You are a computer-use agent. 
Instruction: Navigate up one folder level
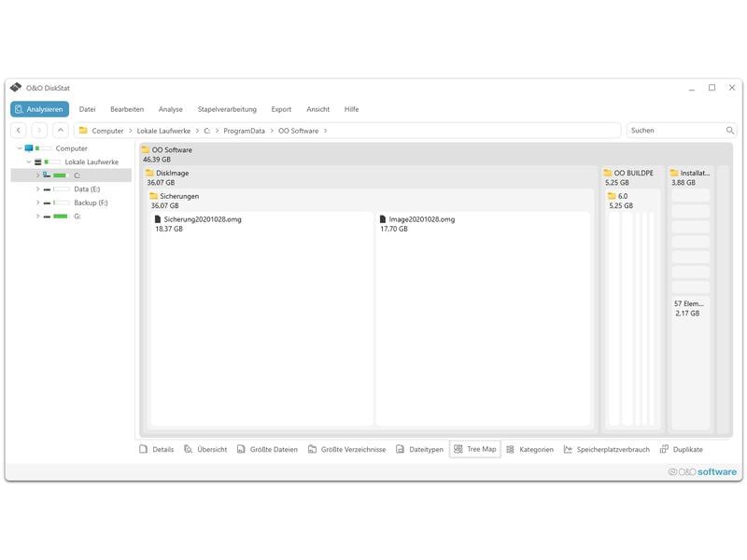coord(60,130)
